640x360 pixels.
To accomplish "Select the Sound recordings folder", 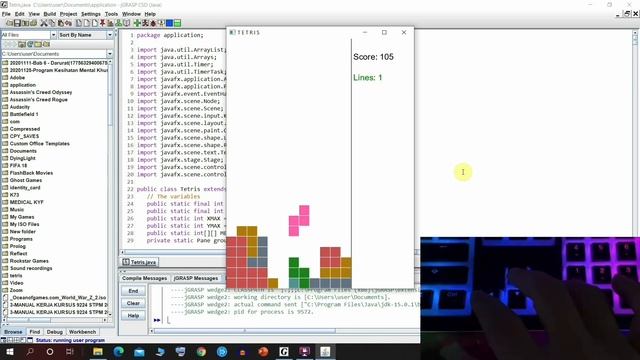I will point(31,268).
